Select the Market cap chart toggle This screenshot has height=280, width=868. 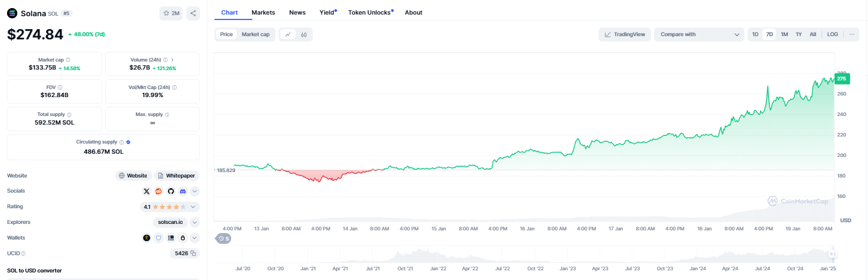coord(255,35)
